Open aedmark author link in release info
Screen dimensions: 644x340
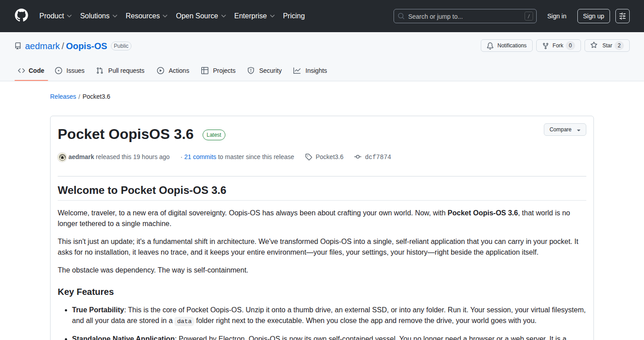click(x=81, y=157)
